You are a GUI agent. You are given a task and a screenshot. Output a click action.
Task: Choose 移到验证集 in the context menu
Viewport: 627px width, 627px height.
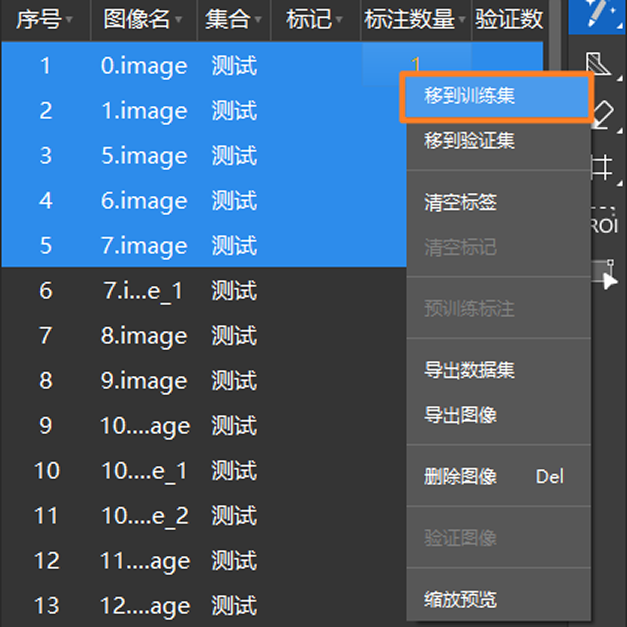tap(498, 140)
